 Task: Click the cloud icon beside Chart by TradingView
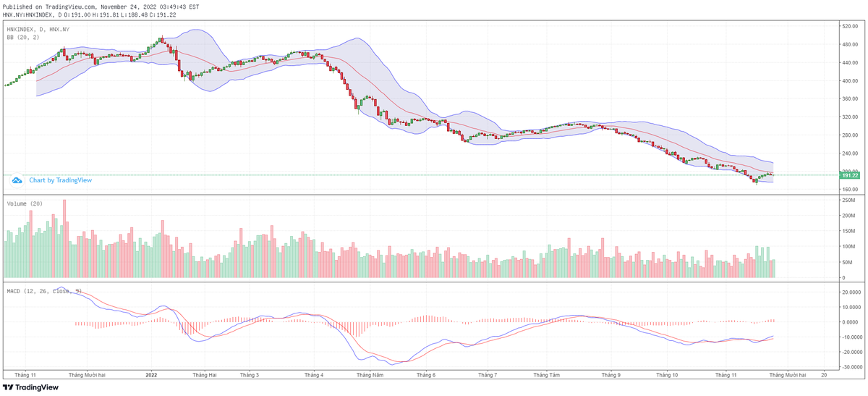17,180
